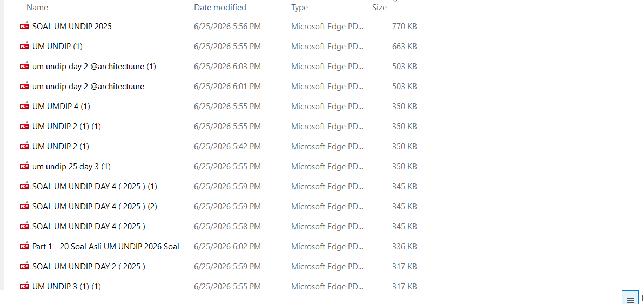Click date 6/25/2026 6:02 PM
644x304 pixels.
[227, 247]
